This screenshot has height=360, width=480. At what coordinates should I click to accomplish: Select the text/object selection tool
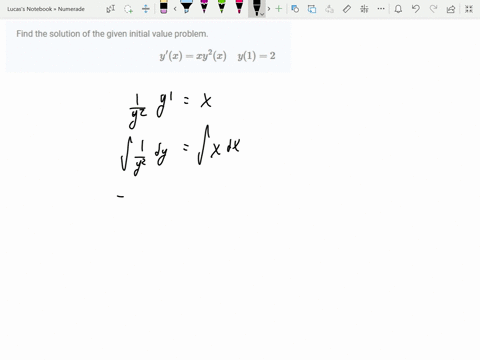[111, 9]
